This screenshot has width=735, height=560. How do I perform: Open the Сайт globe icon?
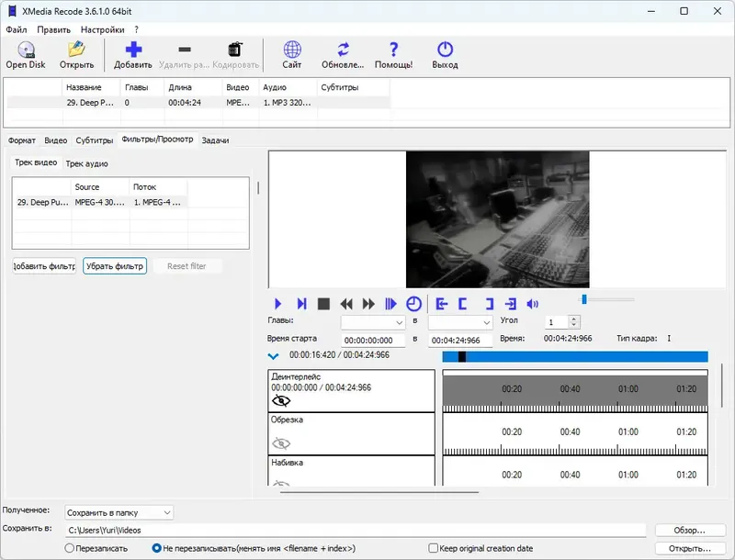292,50
